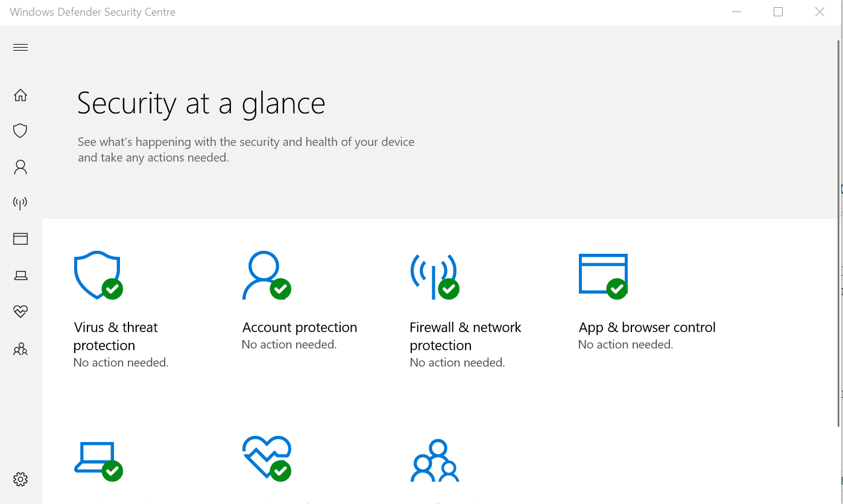This screenshot has height=504, width=843.
Task: Open Account protection sidebar person icon
Action: click(21, 167)
